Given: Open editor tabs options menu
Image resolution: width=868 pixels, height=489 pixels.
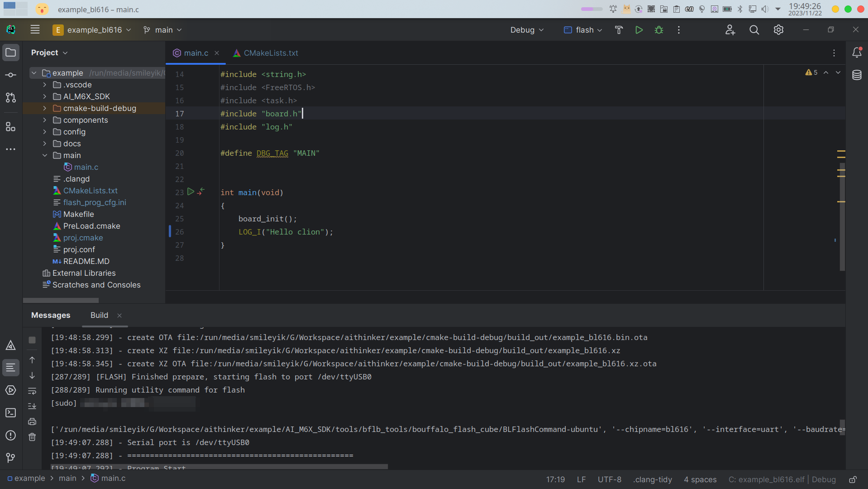Looking at the screenshot, I should [834, 53].
